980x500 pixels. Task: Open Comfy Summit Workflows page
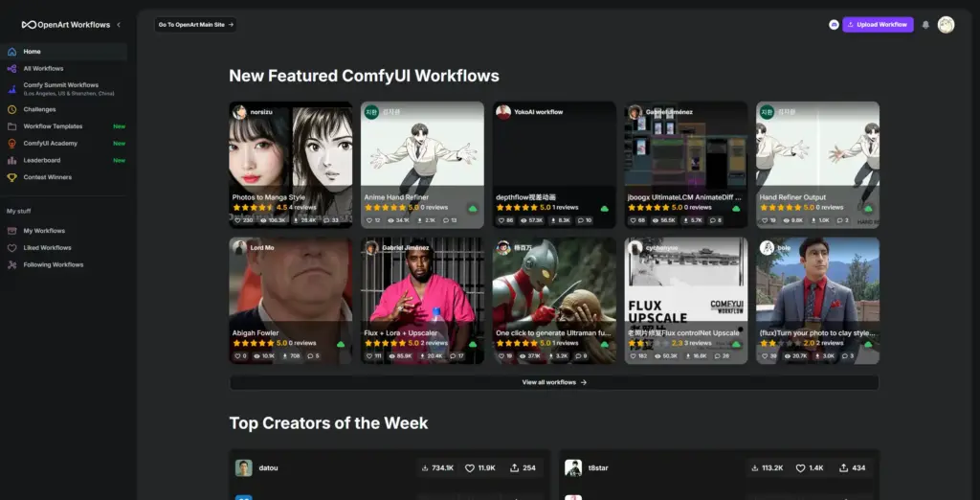(63, 89)
